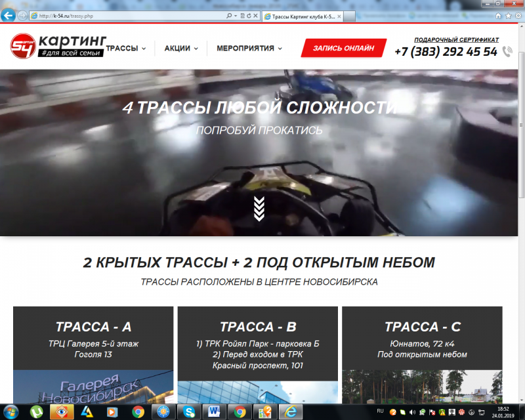Click the red ЗАПИСЬ ОНЛАЙН button

pos(345,48)
